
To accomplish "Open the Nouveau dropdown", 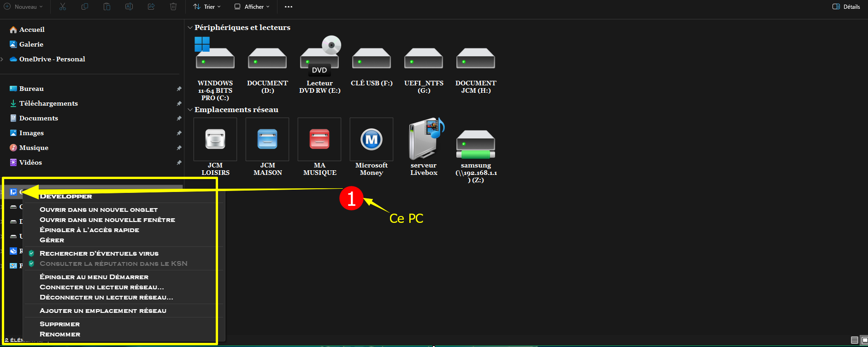I will 23,6.
